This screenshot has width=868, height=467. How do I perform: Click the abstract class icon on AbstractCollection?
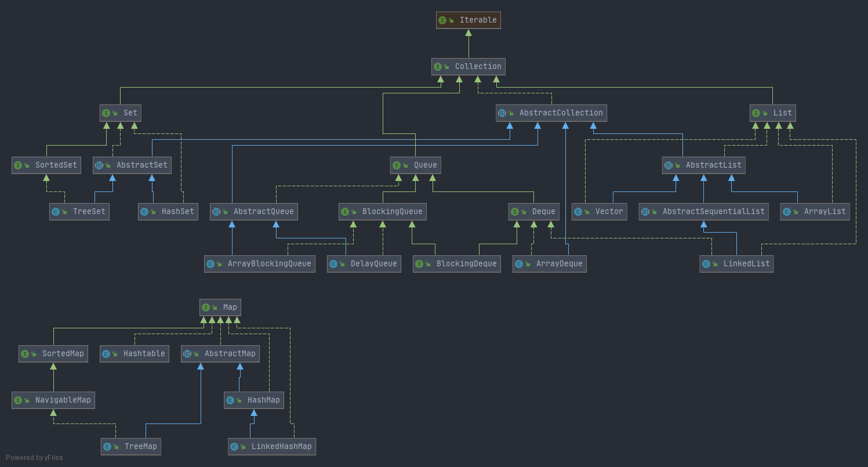pyautogui.click(x=502, y=113)
